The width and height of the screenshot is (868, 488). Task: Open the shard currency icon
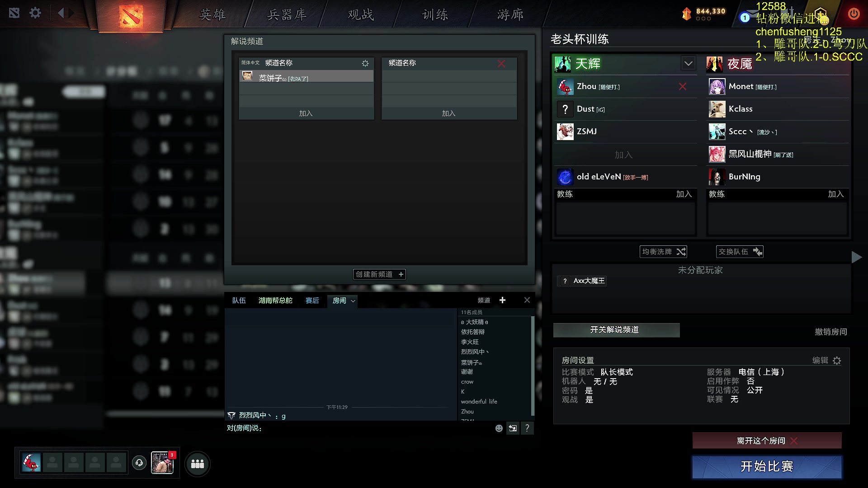click(x=687, y=14)
